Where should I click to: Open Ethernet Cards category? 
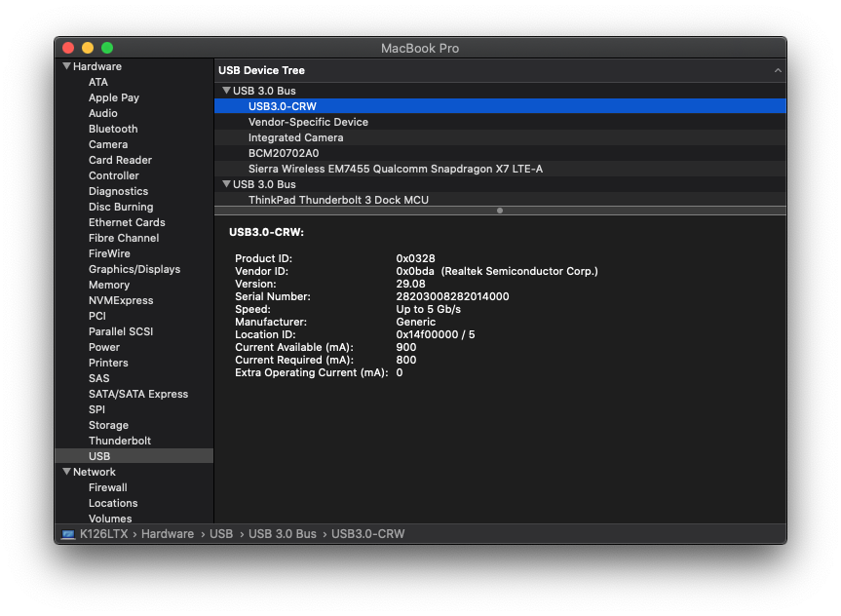tap(127, 222)
